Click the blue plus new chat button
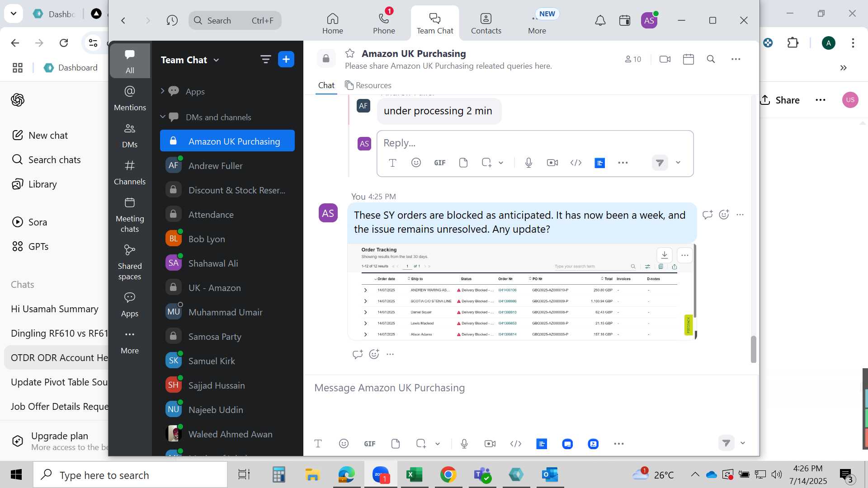The image size is (868, 488). [x=286, y=59]
